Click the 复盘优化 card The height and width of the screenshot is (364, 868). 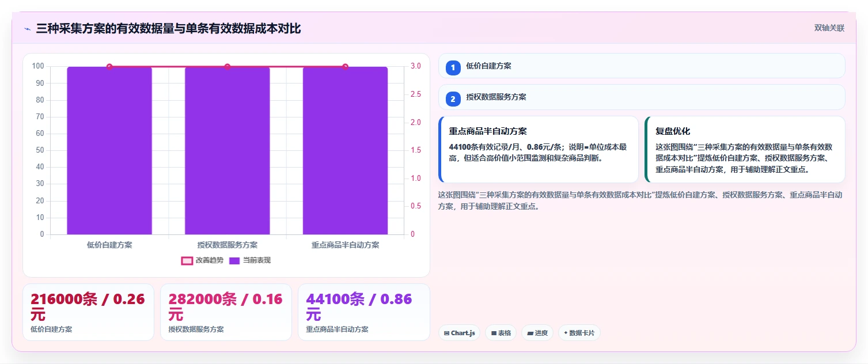coord(745,149)
